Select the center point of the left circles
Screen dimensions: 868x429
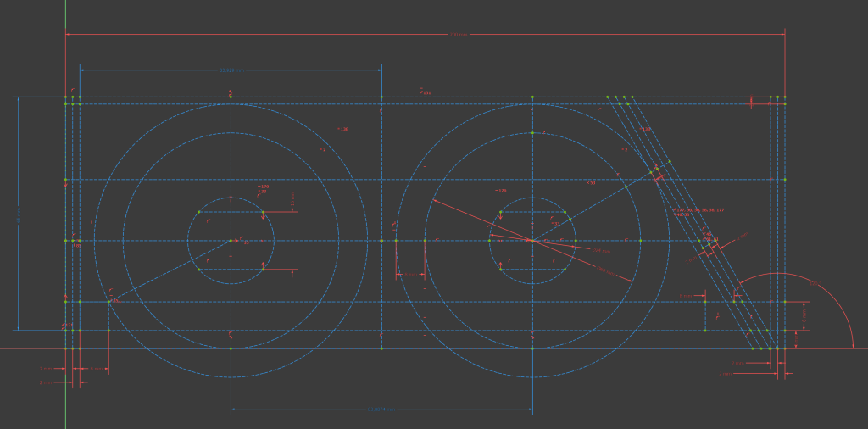point(231,241)
